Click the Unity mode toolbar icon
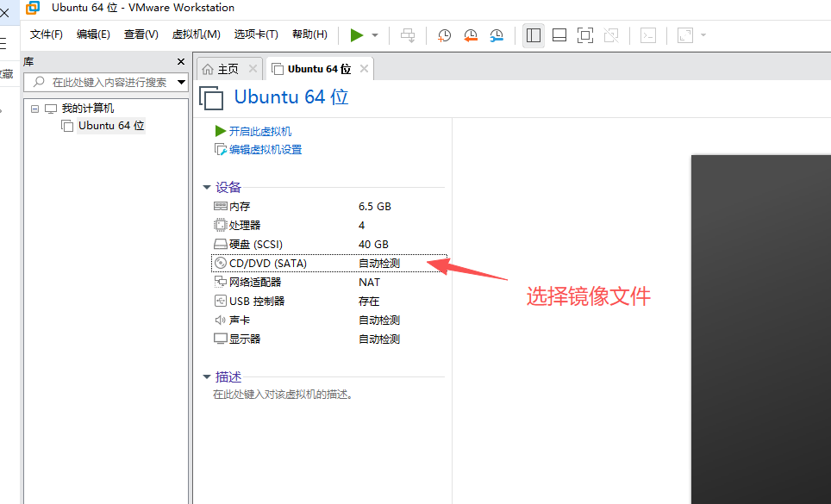The height and width of the screenshot is (504, 831). click(x=611, y=35)
